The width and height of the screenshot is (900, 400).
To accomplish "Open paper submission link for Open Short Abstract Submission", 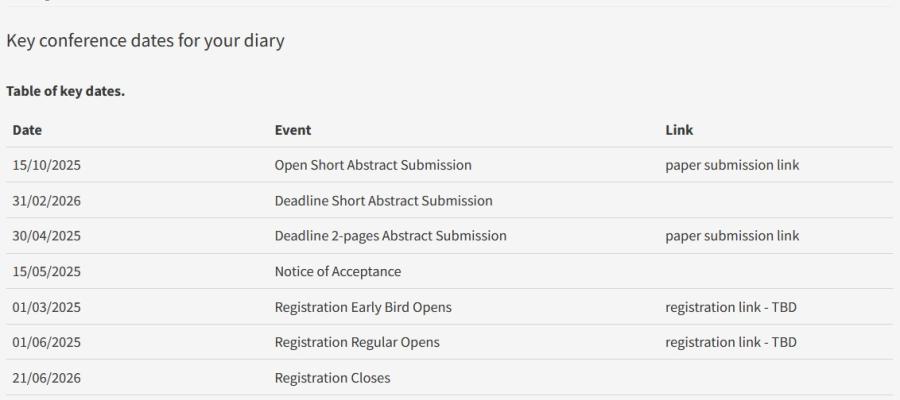I will 731,165.
